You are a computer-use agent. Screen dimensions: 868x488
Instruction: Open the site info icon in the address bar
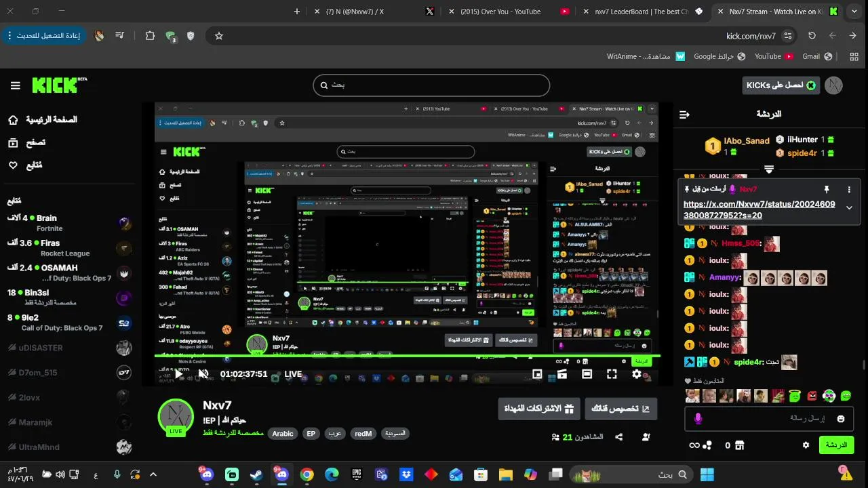[787, 36]
